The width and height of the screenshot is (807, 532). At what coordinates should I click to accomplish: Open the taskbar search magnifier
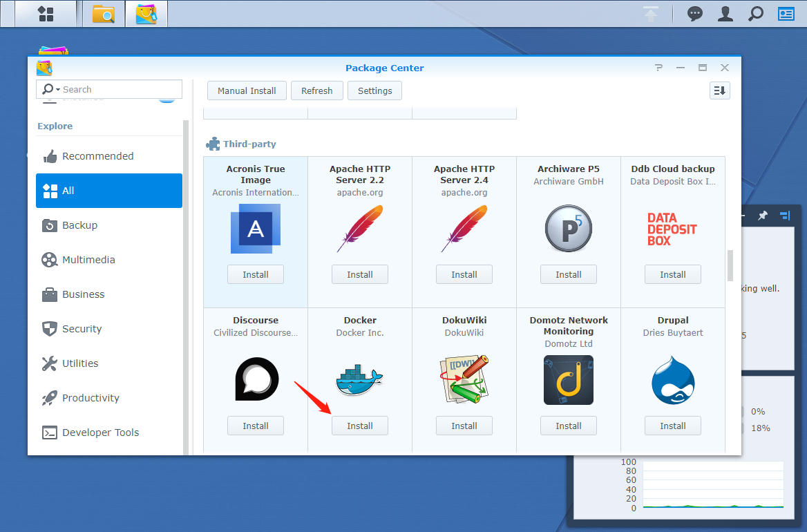(756, 14)
